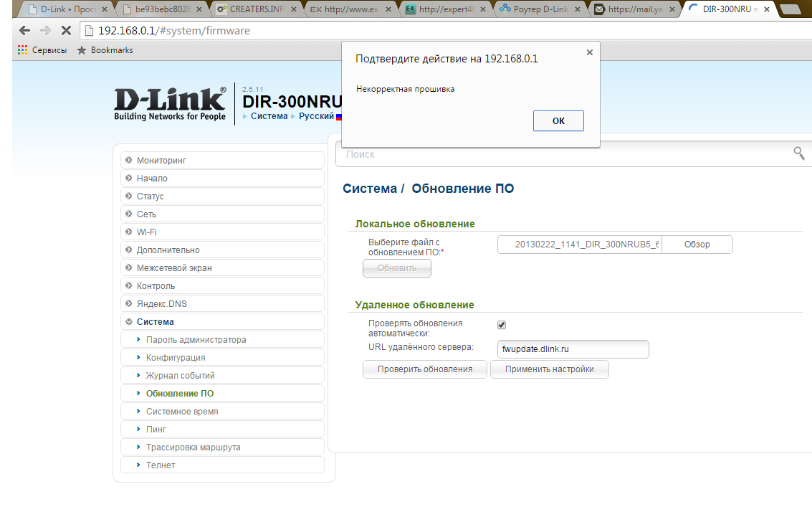Open the Телнет page
This screenshot has height=507, width=812.
coord(222,465)
